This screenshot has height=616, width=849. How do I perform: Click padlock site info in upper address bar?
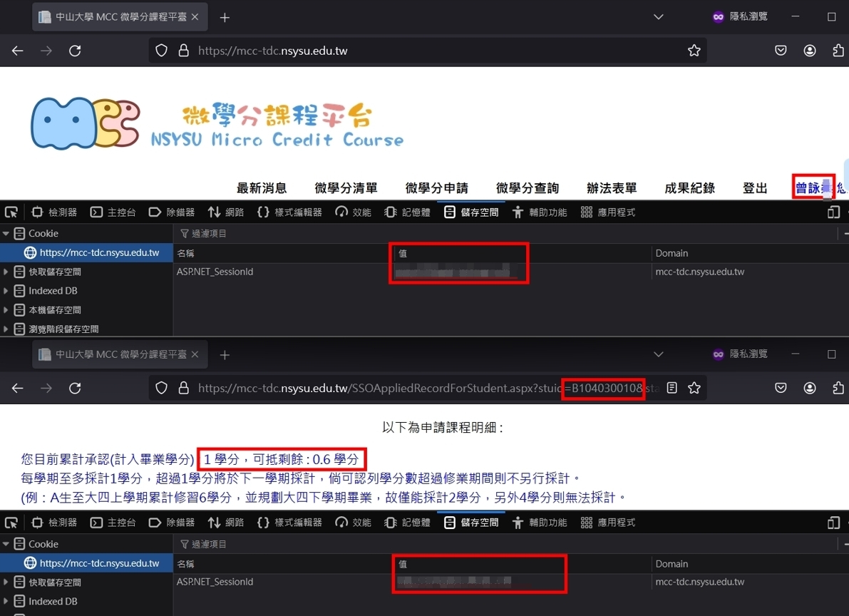[x=183, y=51]
